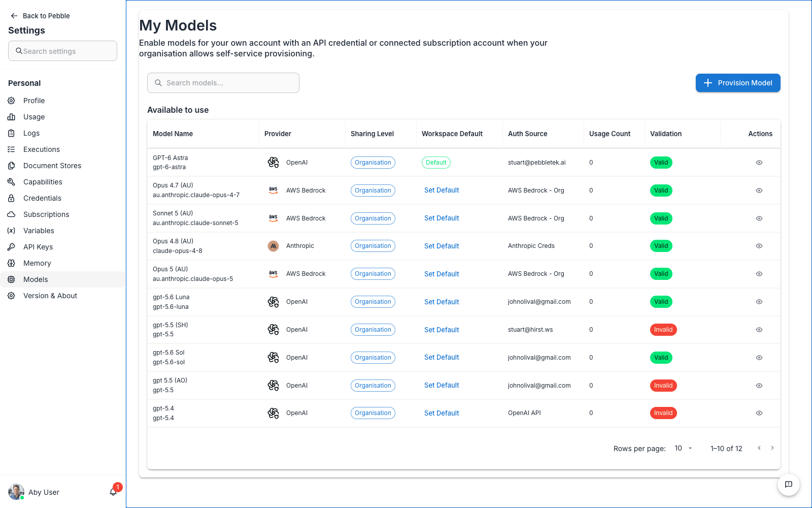Click the API Keys key icon
Image resolution: width=812 pixels, height=508 pixels.
(11, 247)
